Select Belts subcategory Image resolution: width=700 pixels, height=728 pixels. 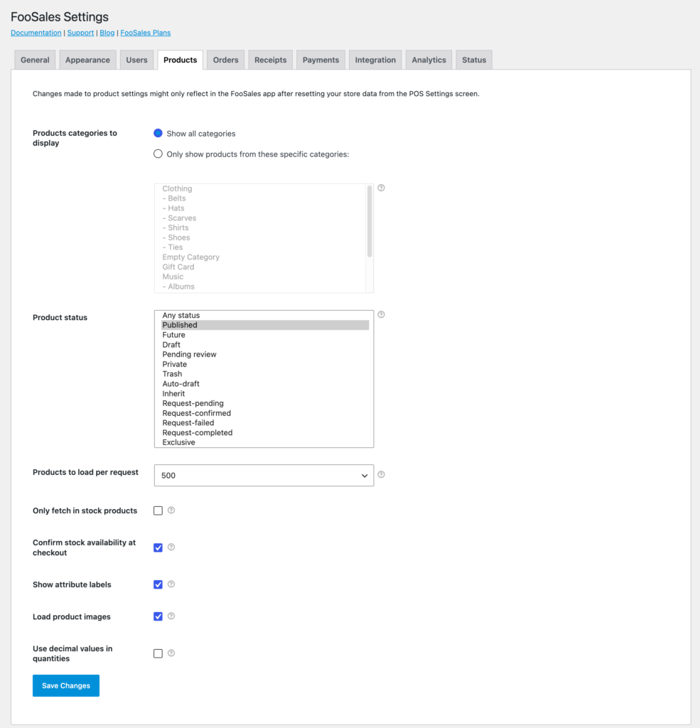click(x=263, y=198)
